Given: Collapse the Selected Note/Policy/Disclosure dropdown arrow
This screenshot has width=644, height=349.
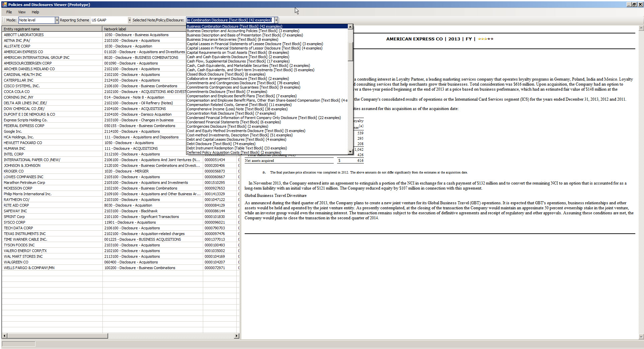Looking at the screenshot, I should 276,20.
